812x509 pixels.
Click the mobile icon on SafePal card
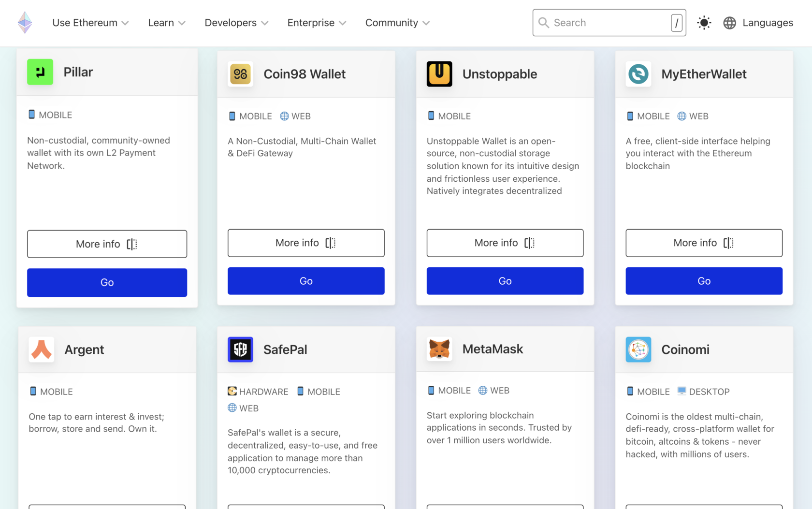(300, 391)
